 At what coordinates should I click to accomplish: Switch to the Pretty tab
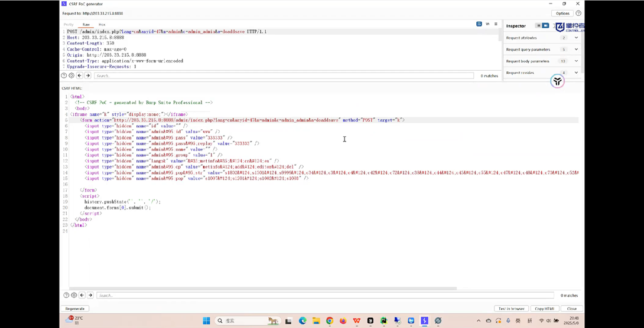[69, 25]
